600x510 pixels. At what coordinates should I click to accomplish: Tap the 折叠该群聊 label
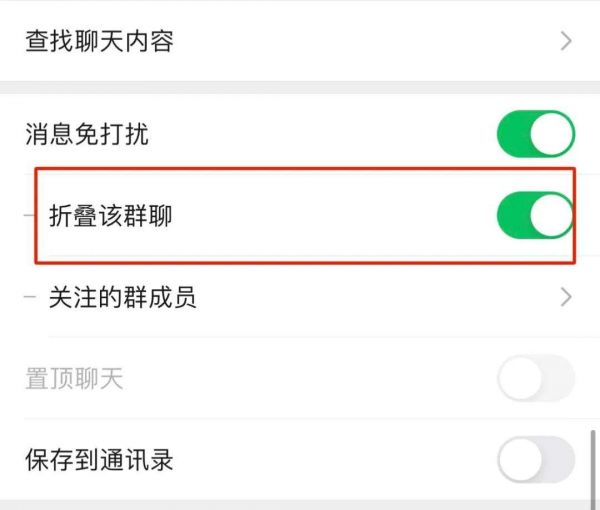pos(110,217)
